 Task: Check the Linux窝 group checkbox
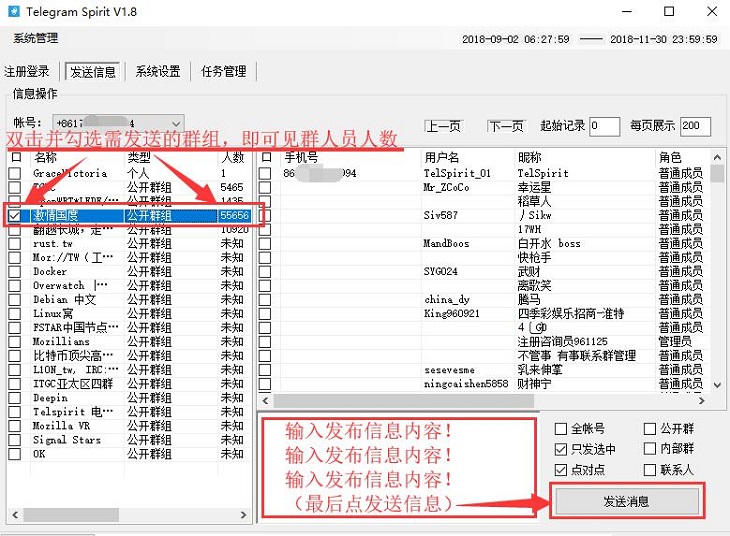point(14,313)
